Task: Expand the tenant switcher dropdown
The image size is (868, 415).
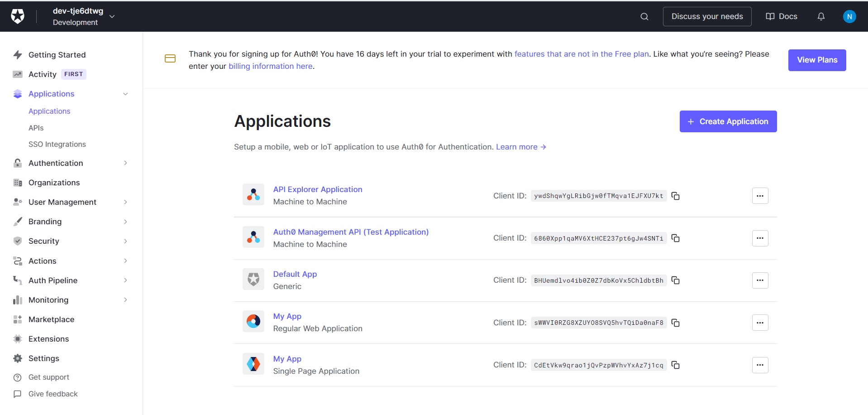Action: [112, 16]
